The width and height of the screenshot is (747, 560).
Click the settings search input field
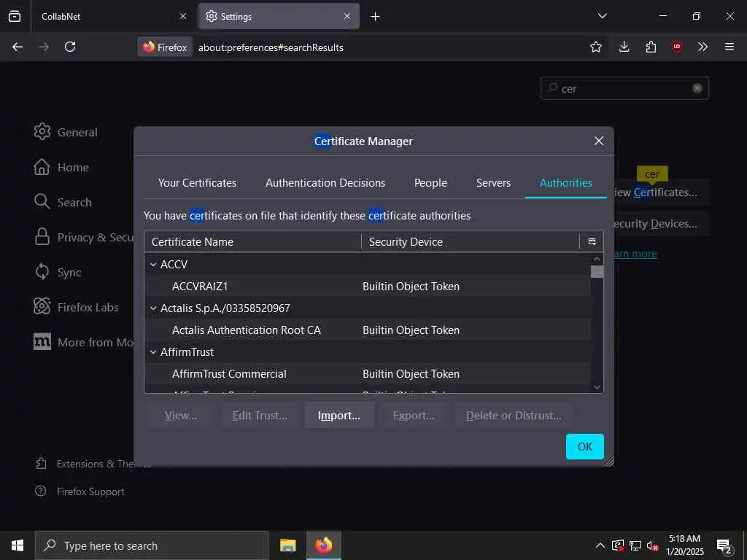[x=624, y=88]
